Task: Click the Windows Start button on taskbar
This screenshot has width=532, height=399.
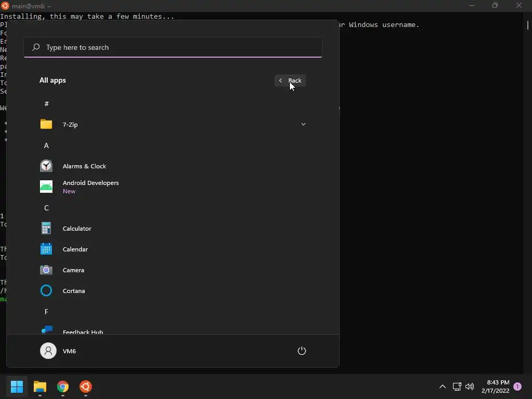Action: pos(17,387)
